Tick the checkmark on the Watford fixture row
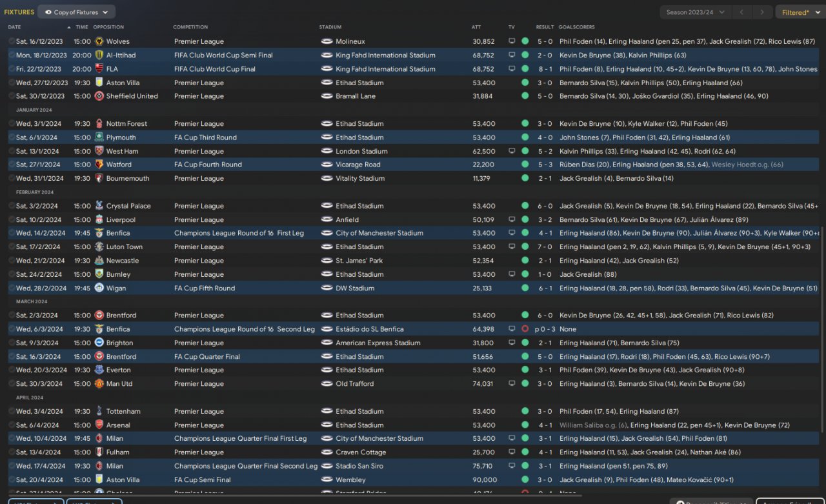The height and width of the screenshot is (504, 826). point(12,165)
